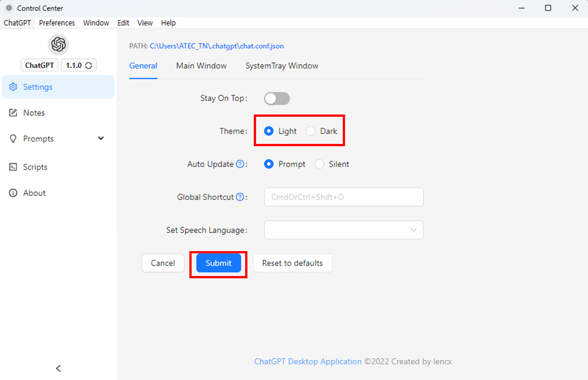Choose Silent for Auto Update
The height and width of the screenshot is (380, 588).
tap(319, 164)
